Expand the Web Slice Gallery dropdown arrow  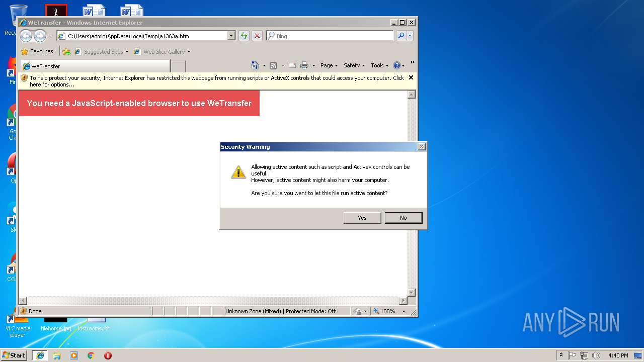189,52
